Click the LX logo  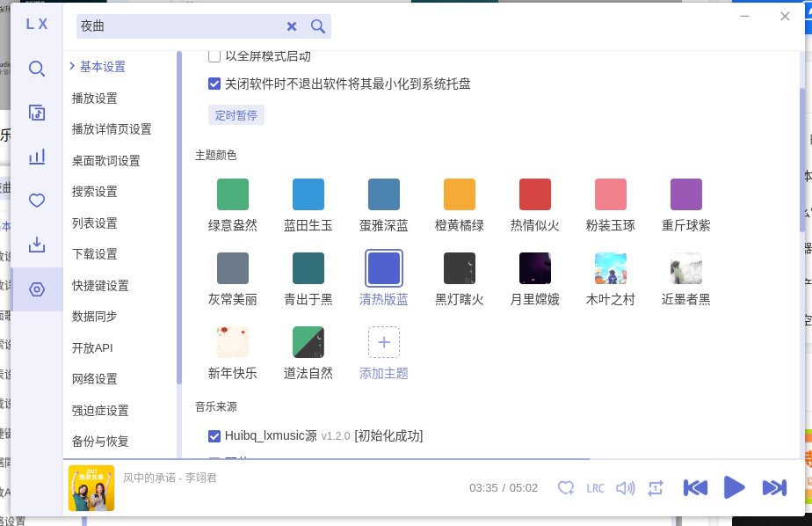pos(37,24)
